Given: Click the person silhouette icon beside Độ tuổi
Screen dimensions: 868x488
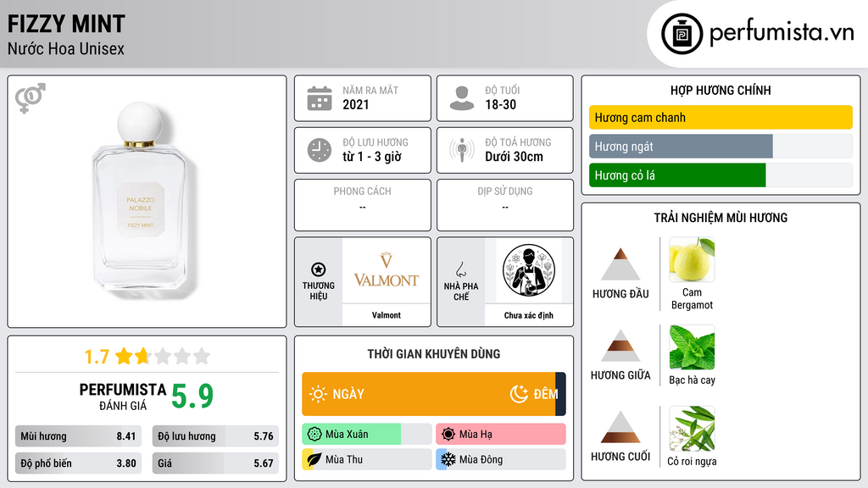Looking at the screenshot, I should tap(462, 98).
